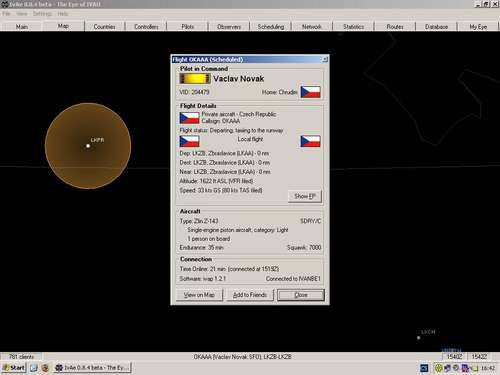
Task: Open the Observers tab
Action: (229, 27)
